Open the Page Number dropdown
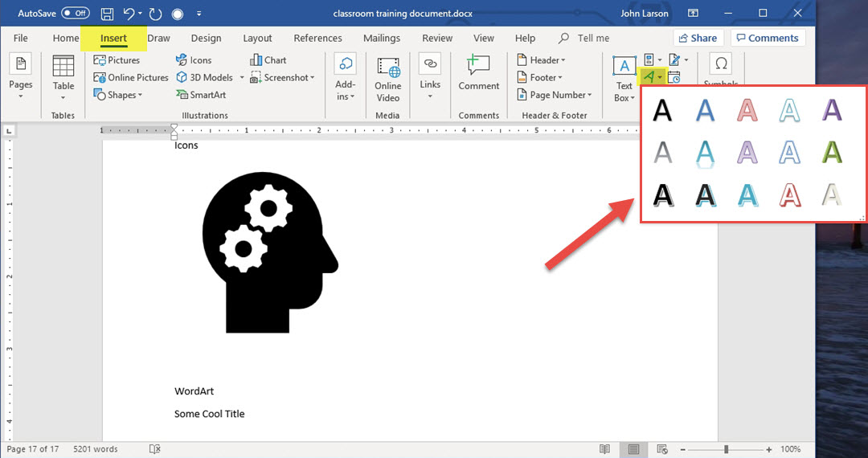 554,95
